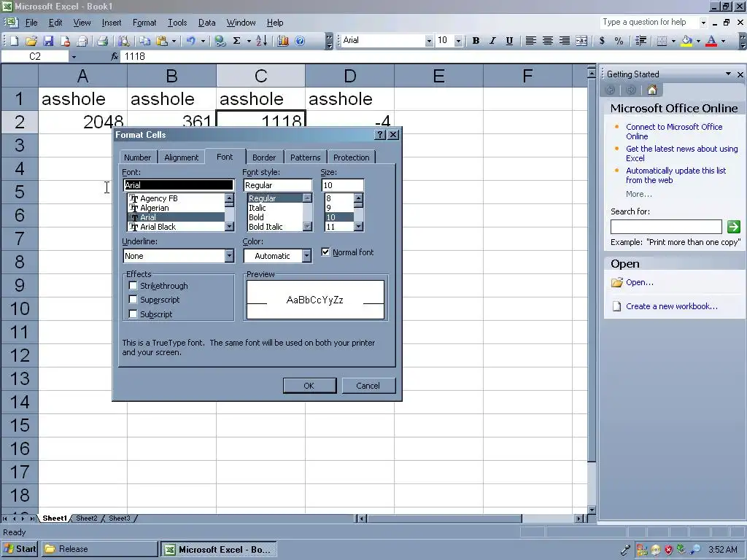Open the Name Box dropdown arrow

tap(74, 57)
